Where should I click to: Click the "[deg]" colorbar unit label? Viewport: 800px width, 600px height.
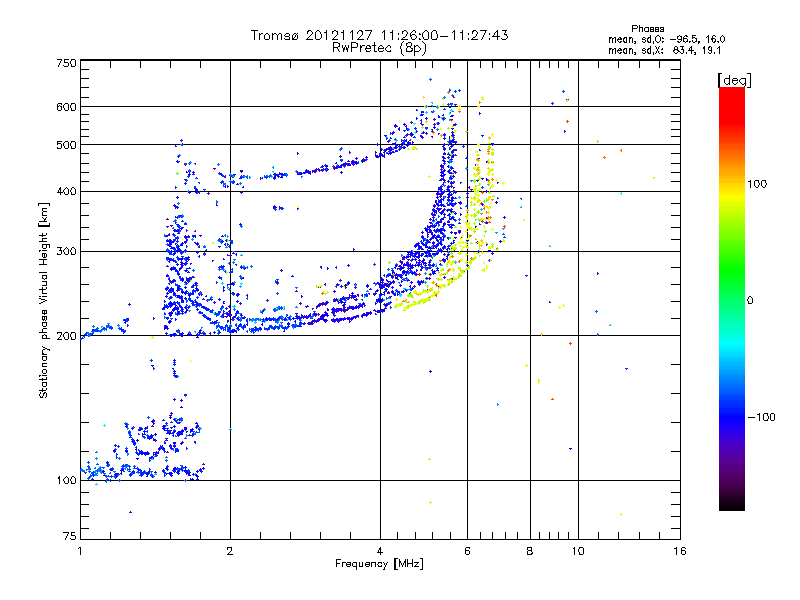tap(734, 80)
